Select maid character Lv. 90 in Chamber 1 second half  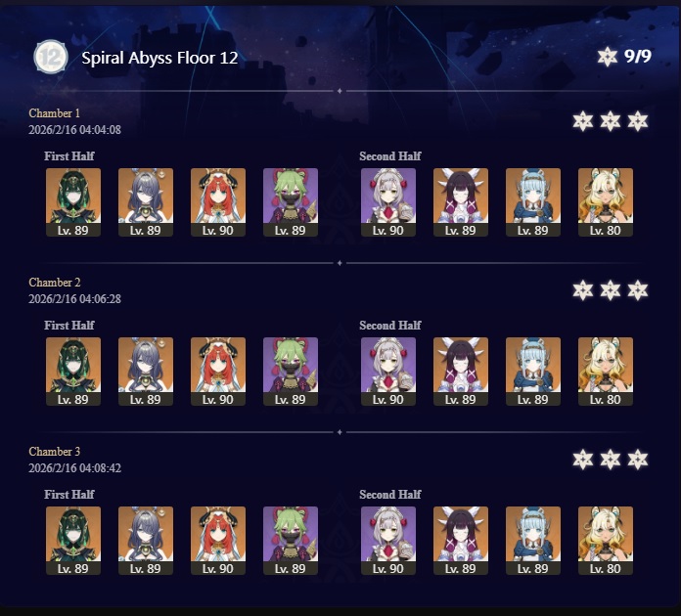[388, 202]
